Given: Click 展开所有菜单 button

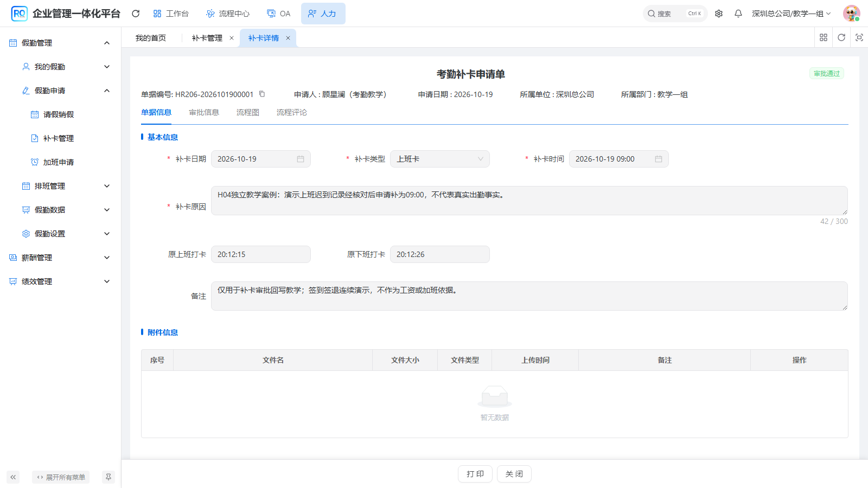Looking at the screenshot, I should [61, 477].
